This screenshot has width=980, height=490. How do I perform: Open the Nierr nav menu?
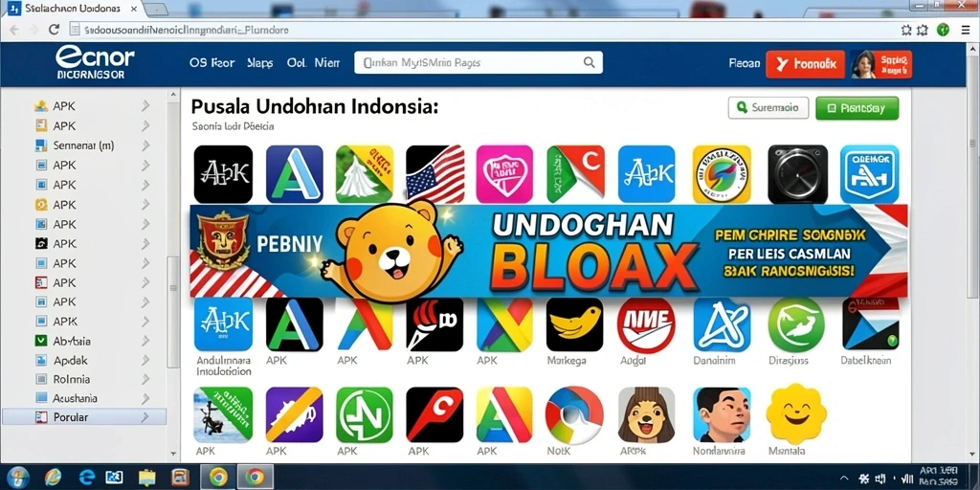click(327, 62)
